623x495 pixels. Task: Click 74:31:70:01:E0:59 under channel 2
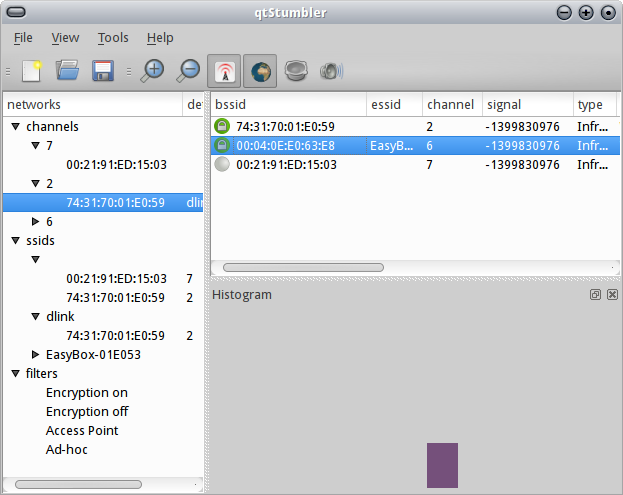115,203
